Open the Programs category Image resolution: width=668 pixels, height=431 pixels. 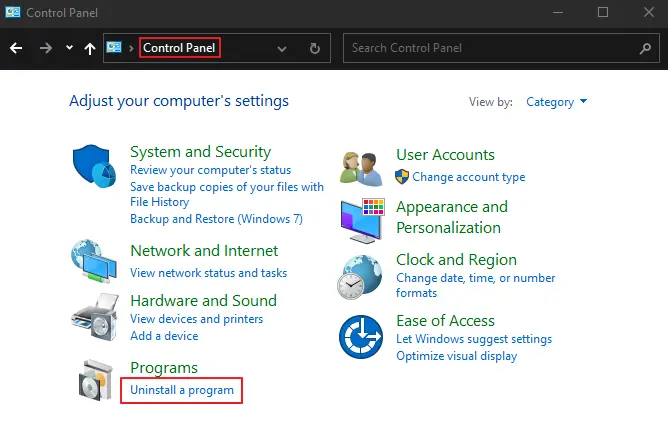[164, 368]
